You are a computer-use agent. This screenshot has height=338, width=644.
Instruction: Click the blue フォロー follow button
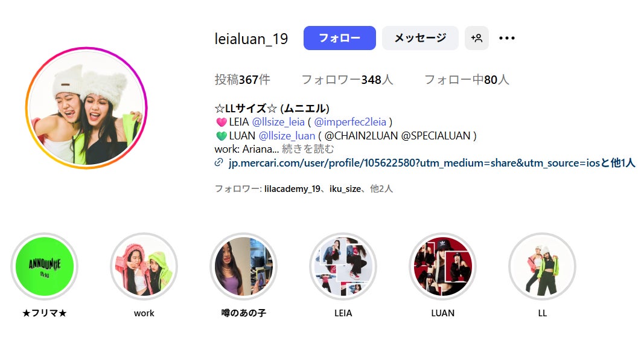340,38
